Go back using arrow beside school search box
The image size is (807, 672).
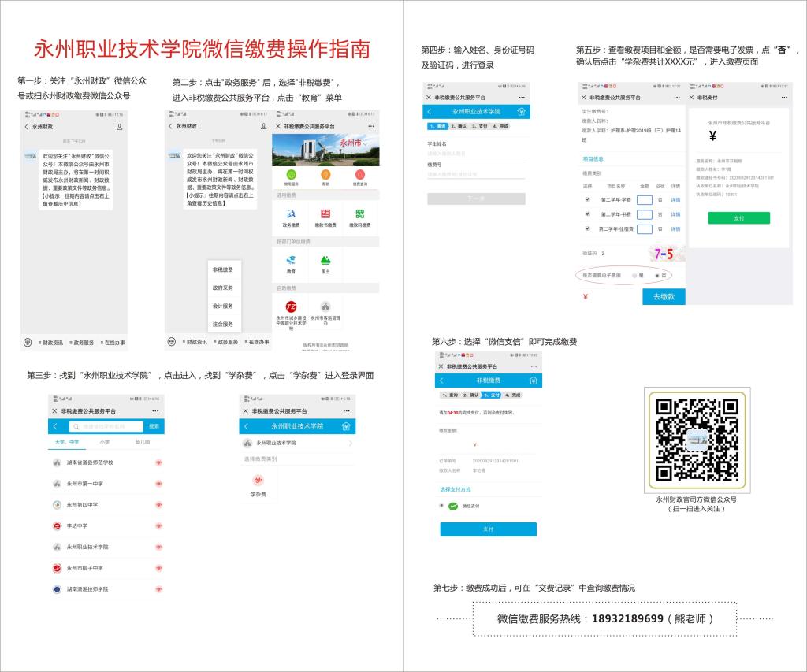point(55,426)
